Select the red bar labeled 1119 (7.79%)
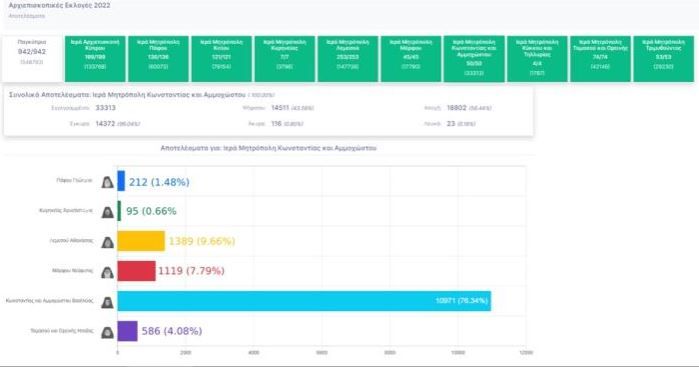 coord(136,271)
